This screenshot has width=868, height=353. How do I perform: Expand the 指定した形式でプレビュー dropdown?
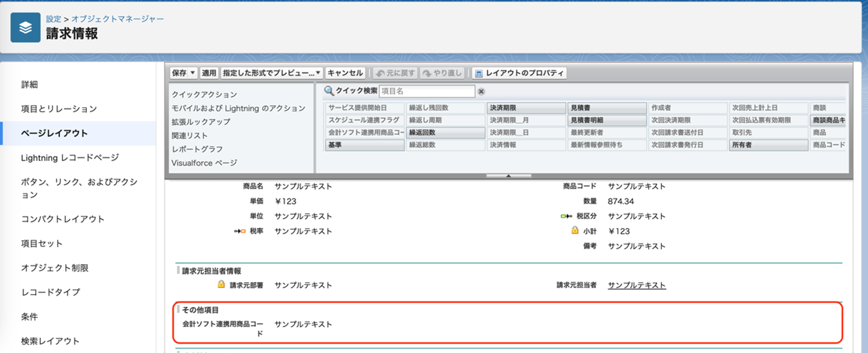click(318, 73)
